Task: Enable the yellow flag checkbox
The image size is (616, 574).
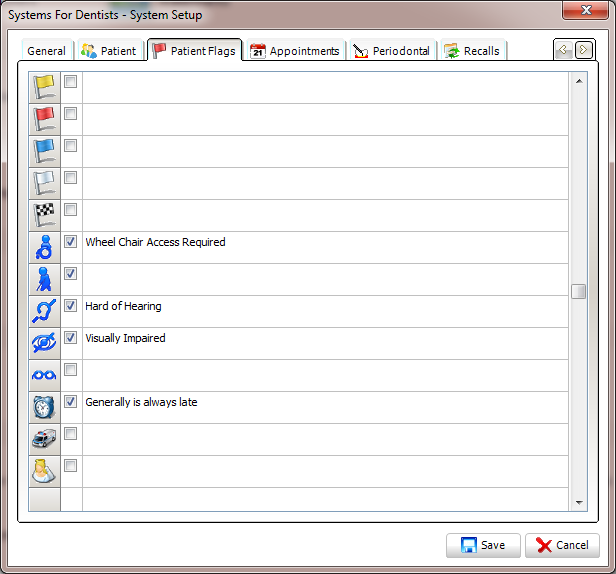Action: 71,82
